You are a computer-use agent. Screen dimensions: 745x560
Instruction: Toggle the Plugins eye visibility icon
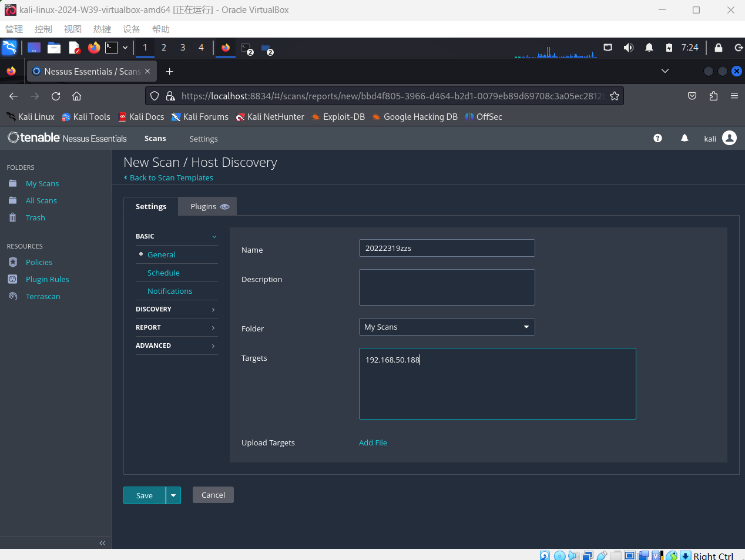point(225,207)
